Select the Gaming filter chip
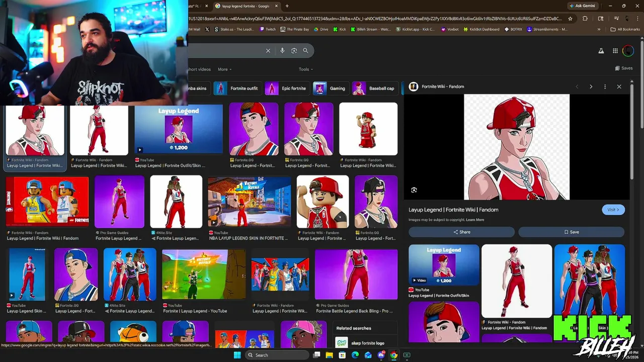This screenshot has width=644, height=362. click(x=331, y=88)
